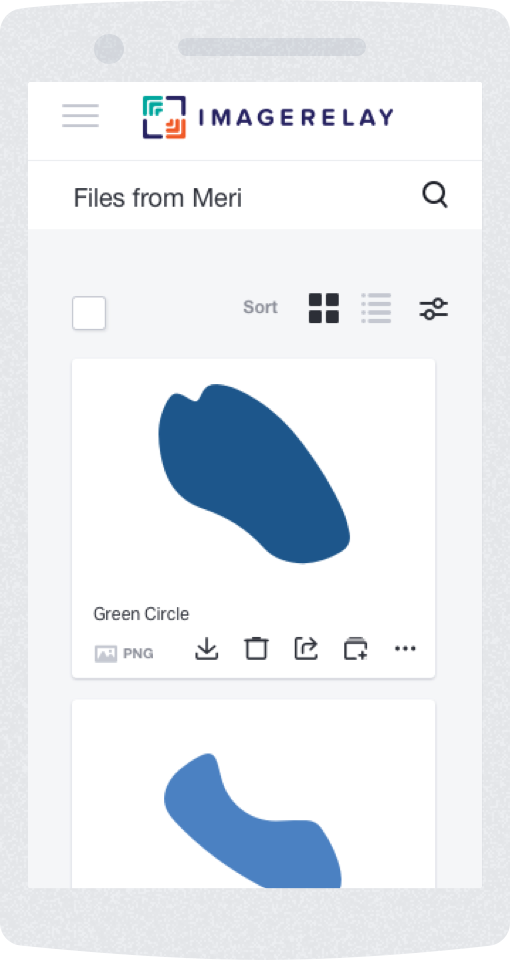Click the PNG file type label
Image resolution: width=510 pixels, height=960 pixels.
(138, 654)
